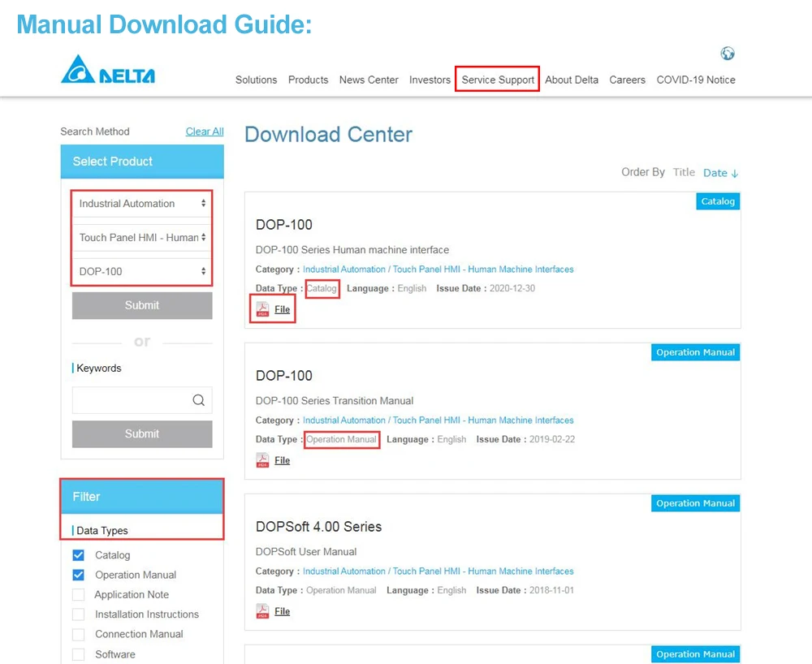Uncheck the Operation Manual checkbox
The height and width of the screenshot is (664, 812).
(x=78, y=575)
